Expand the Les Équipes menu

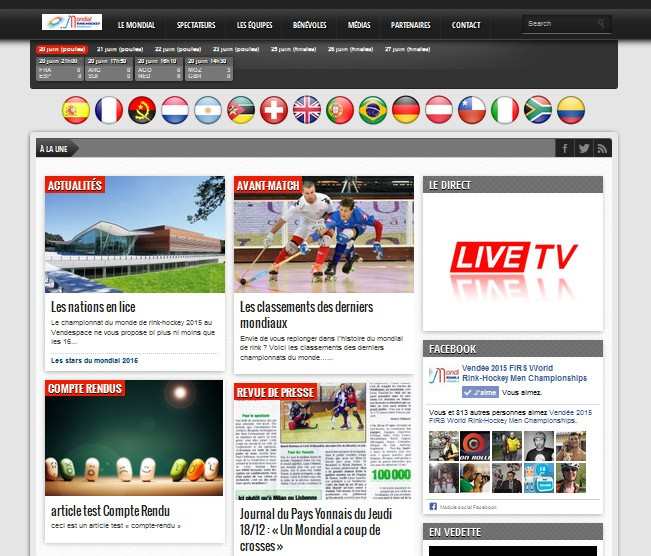click(256, 24)
